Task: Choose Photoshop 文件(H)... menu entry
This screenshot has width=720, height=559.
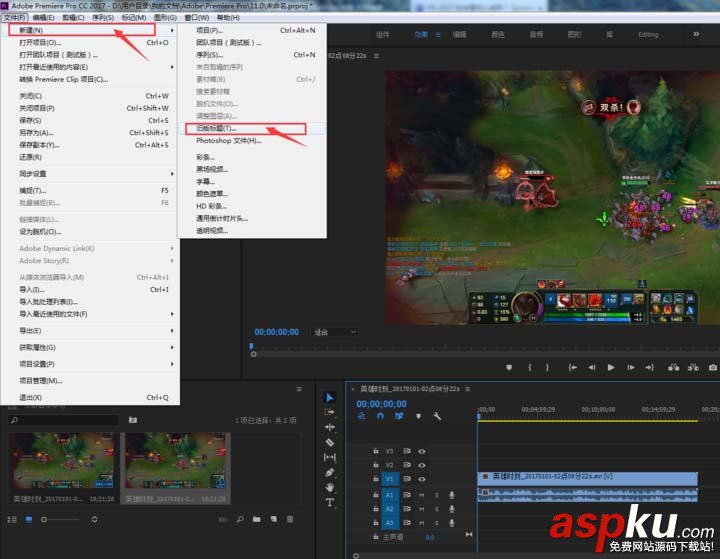Action: pyautogui.click(x=252, y=141)
